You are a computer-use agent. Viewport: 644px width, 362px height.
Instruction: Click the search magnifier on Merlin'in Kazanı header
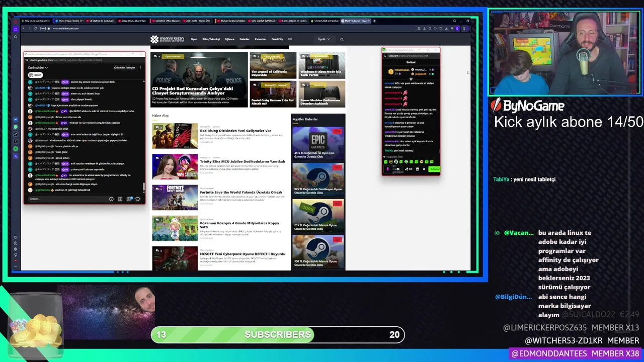click(342, 39)
